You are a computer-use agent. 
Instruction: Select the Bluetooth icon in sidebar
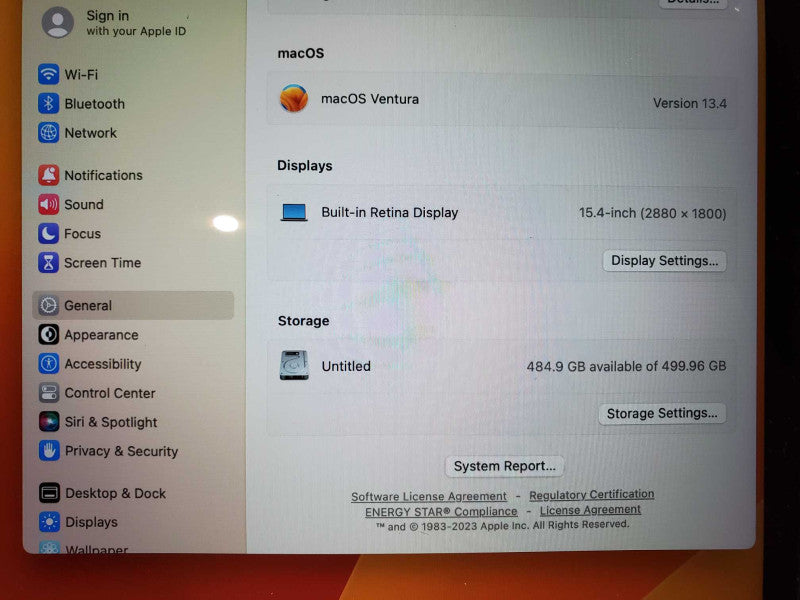coord(48,104)
